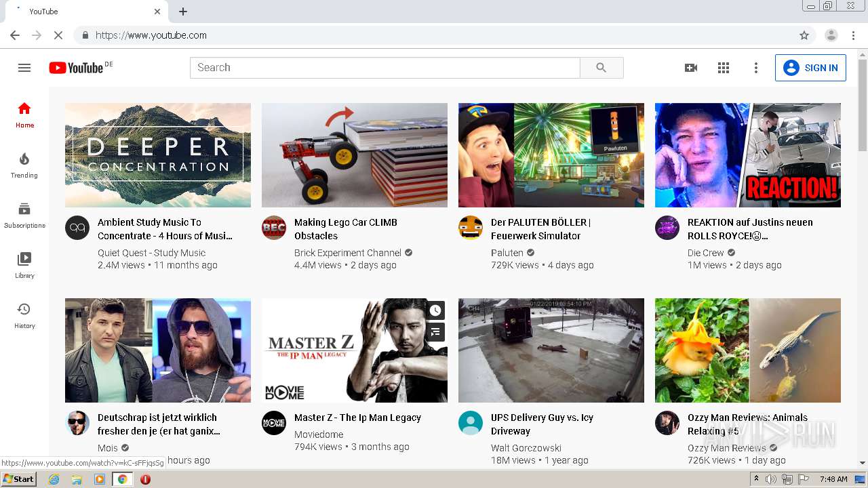Open the create video camera icon
This screenshot has height=488, width=868.
click(691, 68)
